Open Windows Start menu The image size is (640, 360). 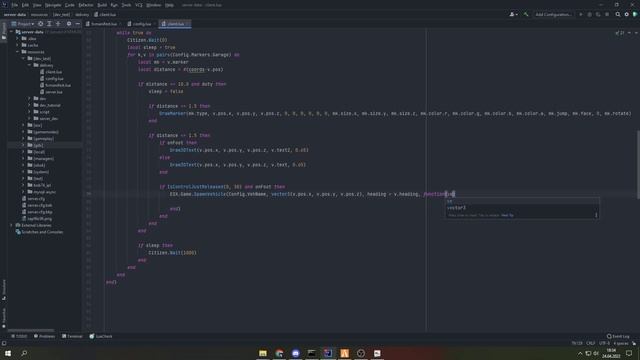pyautogui.click(x=8, y=353)
